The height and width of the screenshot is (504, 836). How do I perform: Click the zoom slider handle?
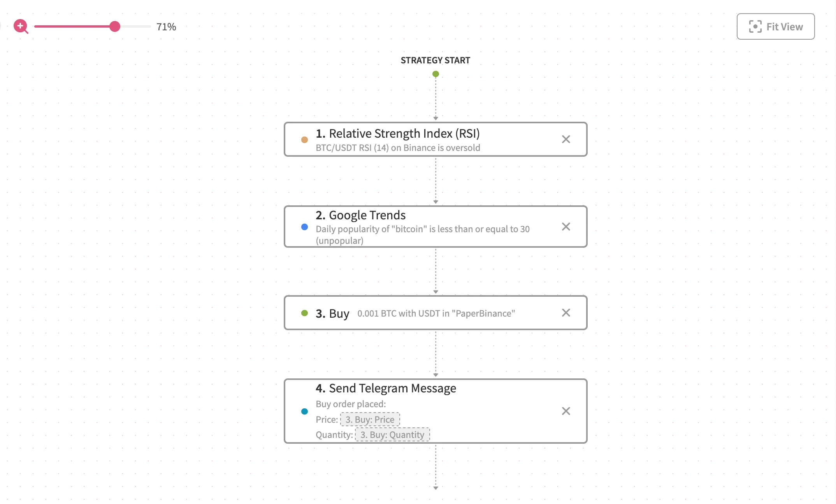114,26
